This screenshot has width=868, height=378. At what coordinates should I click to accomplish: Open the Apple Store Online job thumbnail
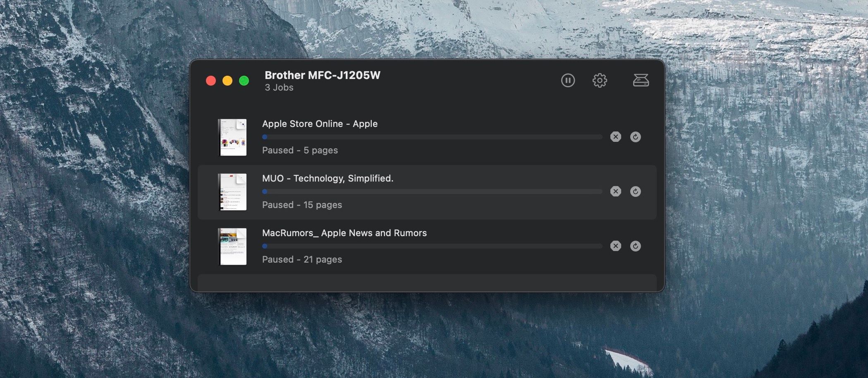coord(232,137)
